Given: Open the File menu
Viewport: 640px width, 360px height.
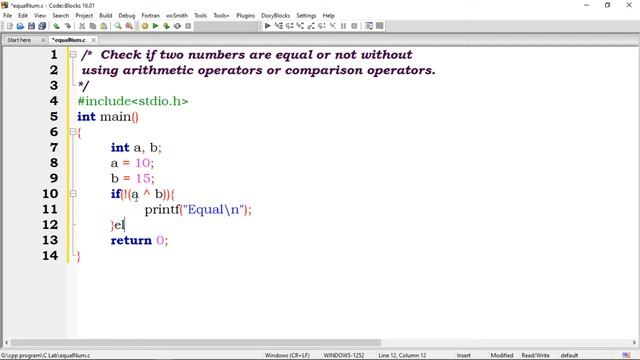Looking at the screenshot, I should (x=7, y=16).
